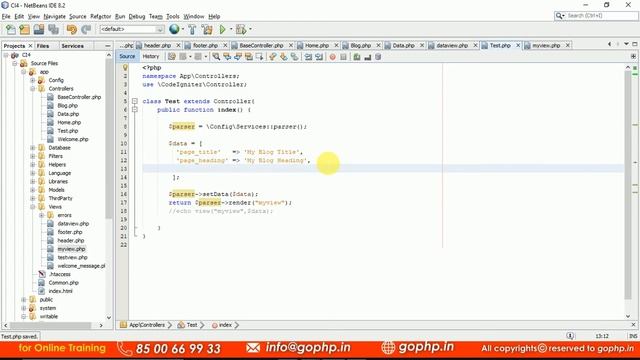Open the File menu
640x360 pixels.
[6, 16]
